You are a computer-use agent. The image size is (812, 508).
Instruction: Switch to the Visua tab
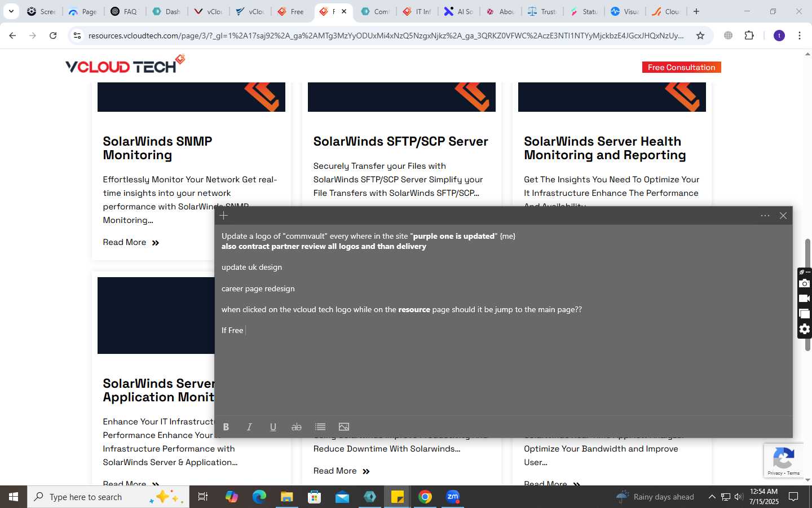click(625, 11)
